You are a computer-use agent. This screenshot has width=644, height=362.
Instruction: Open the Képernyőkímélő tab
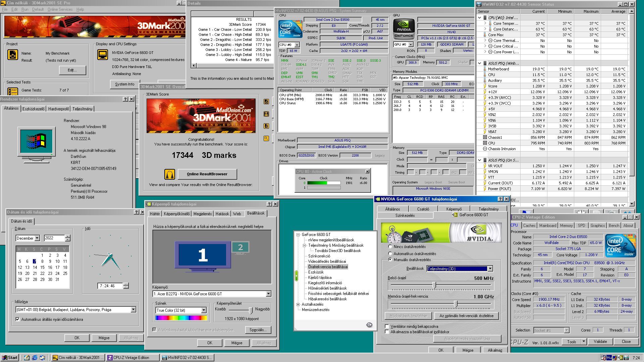177,214
